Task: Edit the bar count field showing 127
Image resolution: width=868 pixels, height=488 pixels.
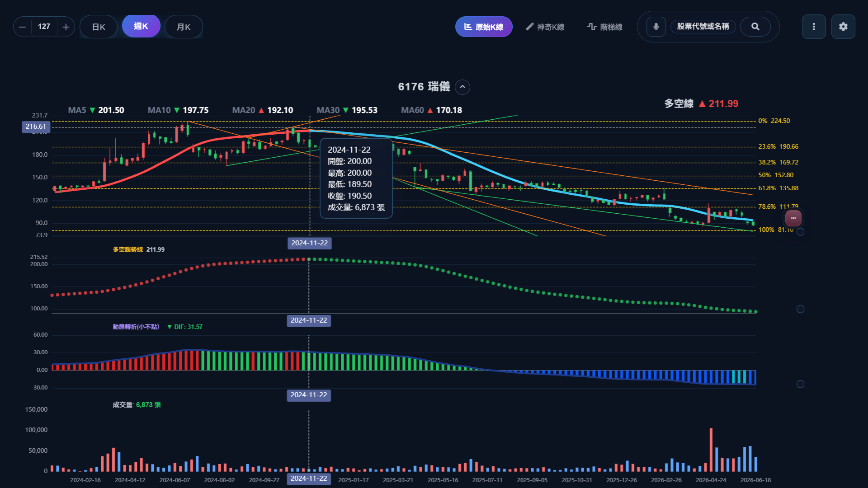Action: pos(44,27)
